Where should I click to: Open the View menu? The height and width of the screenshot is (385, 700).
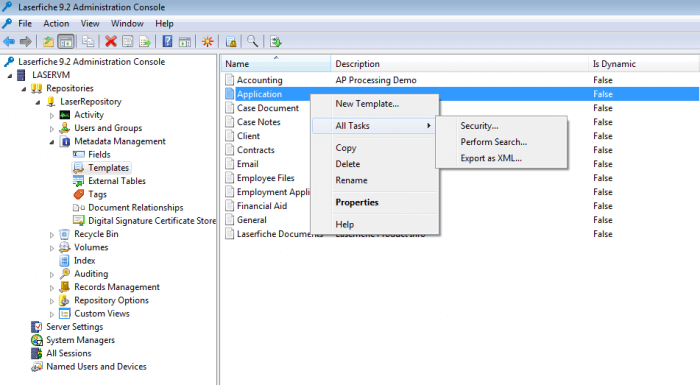click(90, 24)
